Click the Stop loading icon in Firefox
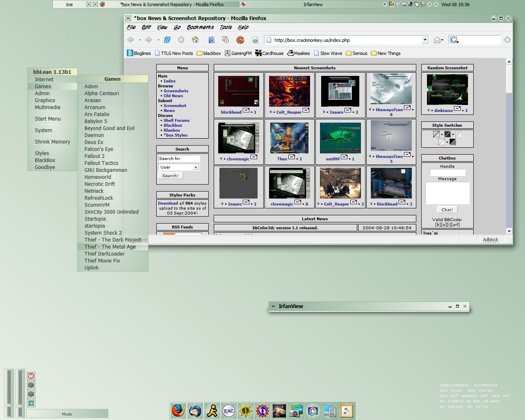This screenshot has width=525, height=420. tap(181, 40)
